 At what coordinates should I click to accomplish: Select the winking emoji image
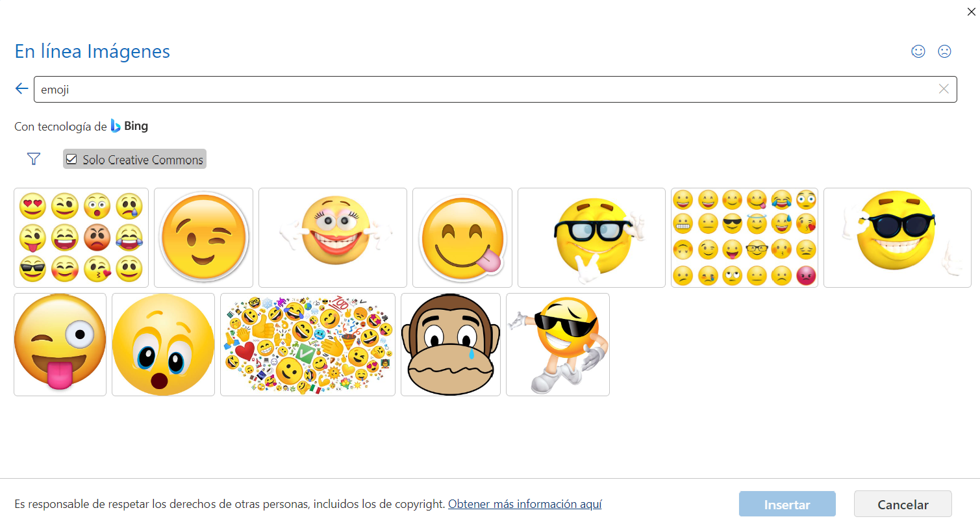[203, 238]
